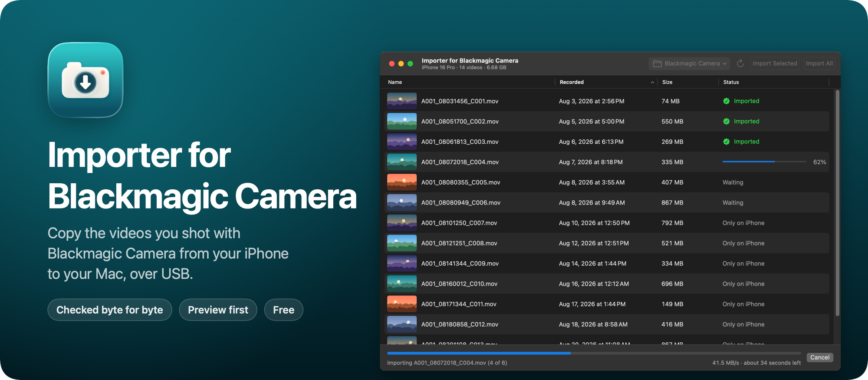Click the imported check icon for A001_08061813_C003.mov
Screen dimensions: 868x380
726,142
